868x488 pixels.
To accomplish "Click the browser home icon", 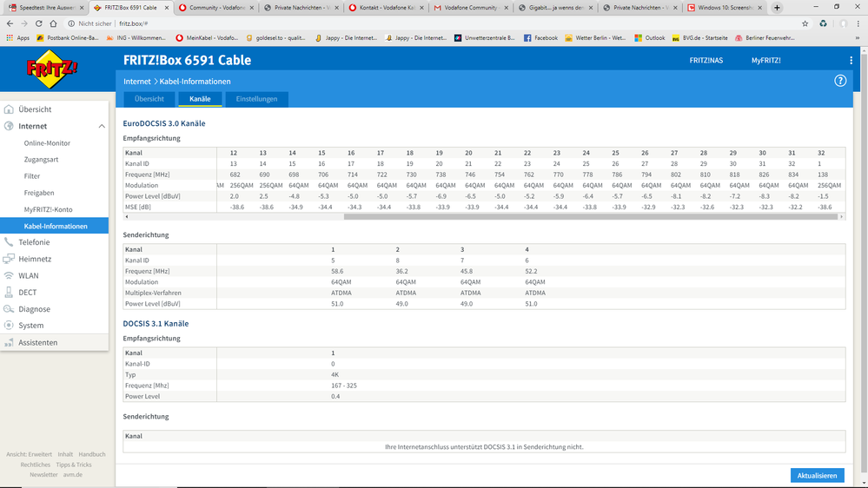I will (x=53, y=23).
